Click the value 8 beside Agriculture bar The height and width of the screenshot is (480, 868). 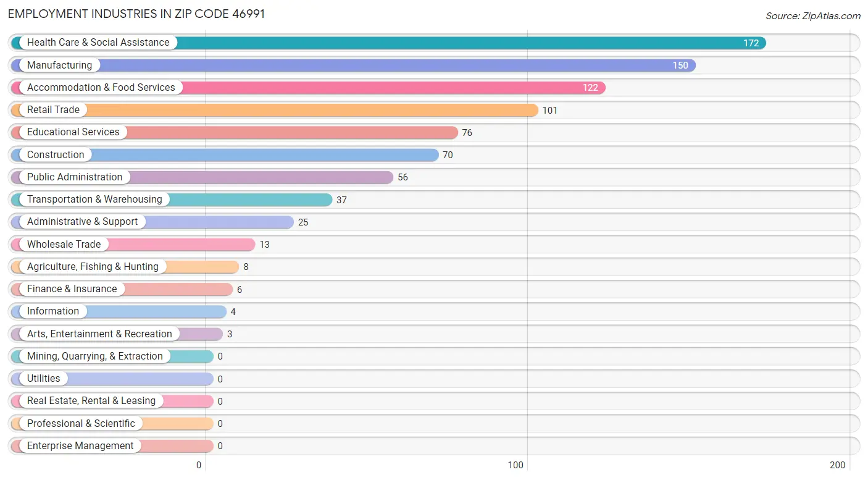tap(246, 267)
